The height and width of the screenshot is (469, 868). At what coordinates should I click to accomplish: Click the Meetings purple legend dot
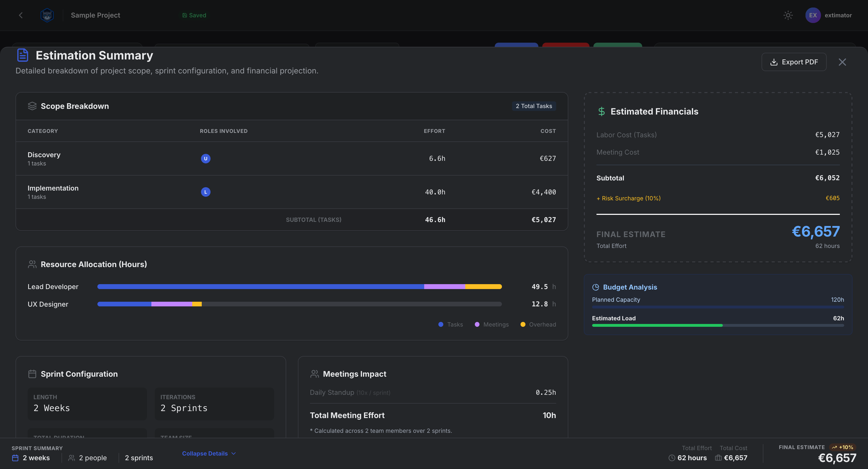(x=477, y=324)
